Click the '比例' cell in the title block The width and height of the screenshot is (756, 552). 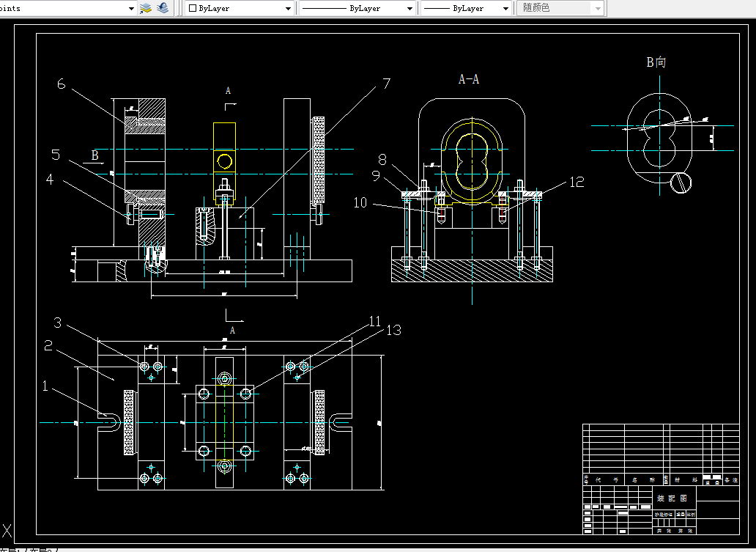pyautogui.click(x=691, y=515)
